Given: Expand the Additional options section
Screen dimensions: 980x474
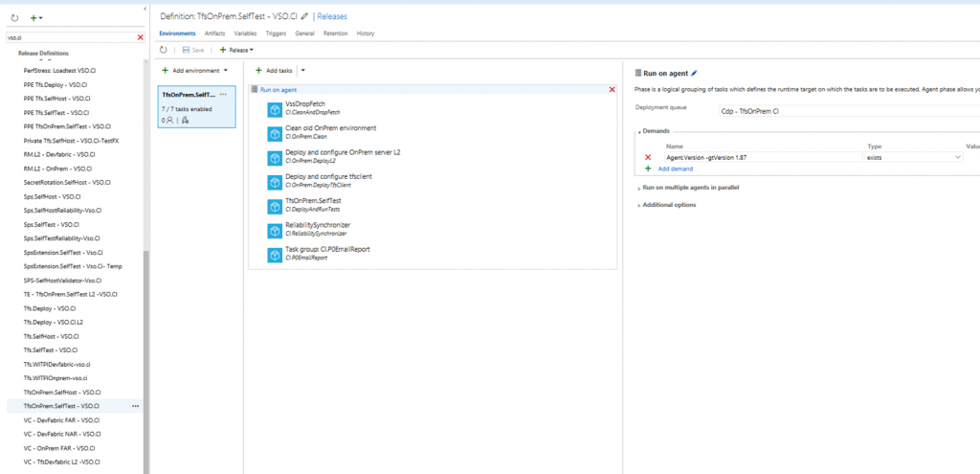Looking at the screenshot, I should coord(669,205).
